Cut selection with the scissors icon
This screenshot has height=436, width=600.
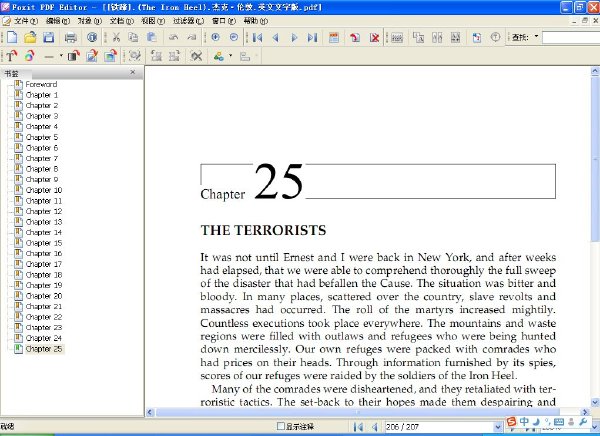pyautogui.click(x=116, y=37)
